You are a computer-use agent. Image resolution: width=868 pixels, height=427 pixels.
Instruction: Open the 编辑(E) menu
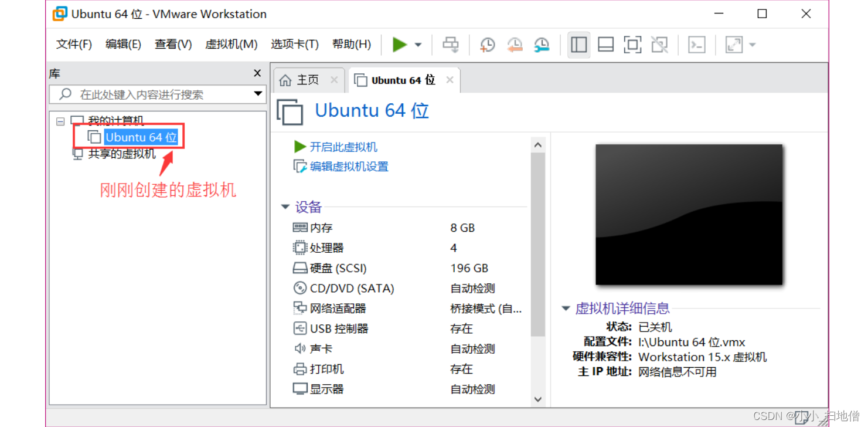pyautogui.click(x=123, y=44)
